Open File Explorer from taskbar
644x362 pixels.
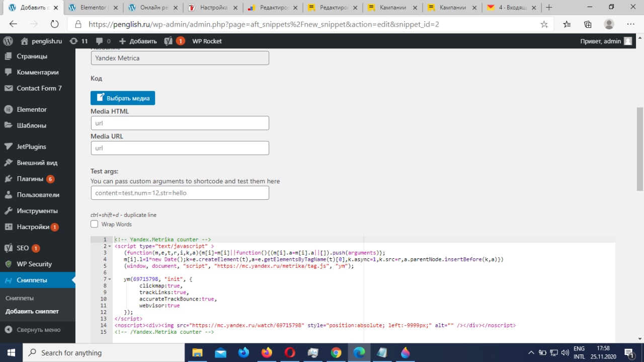click(197, 352)
